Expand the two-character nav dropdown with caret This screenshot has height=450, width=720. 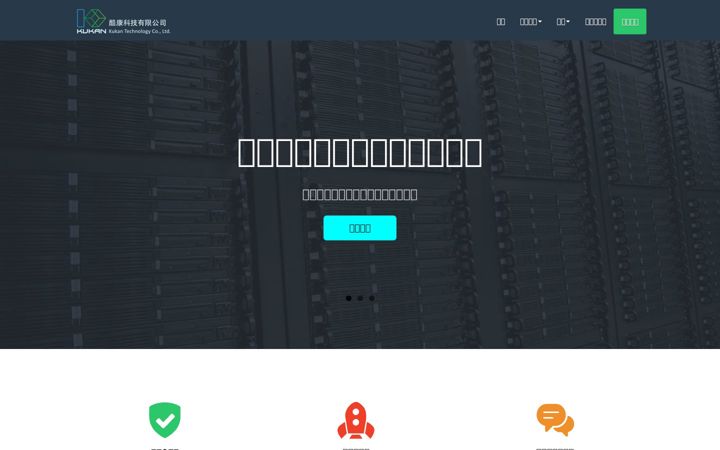click(563, 22)
